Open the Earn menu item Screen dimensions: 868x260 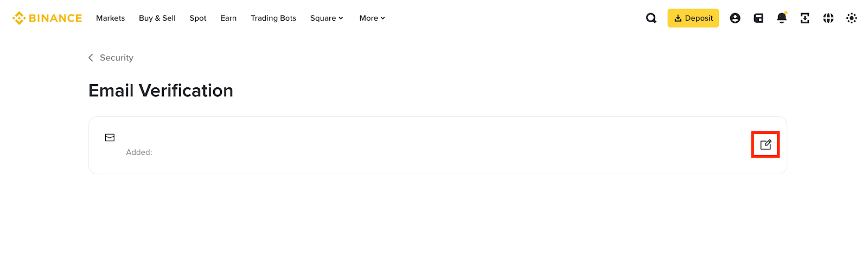(x=228, y=18)
